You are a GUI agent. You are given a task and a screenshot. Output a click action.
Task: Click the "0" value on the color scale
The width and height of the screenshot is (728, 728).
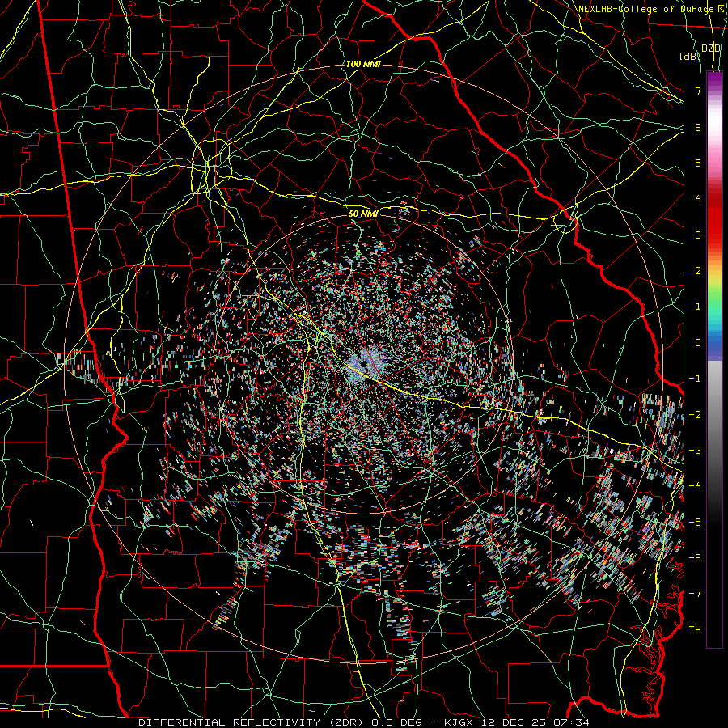tap(698, 343)
